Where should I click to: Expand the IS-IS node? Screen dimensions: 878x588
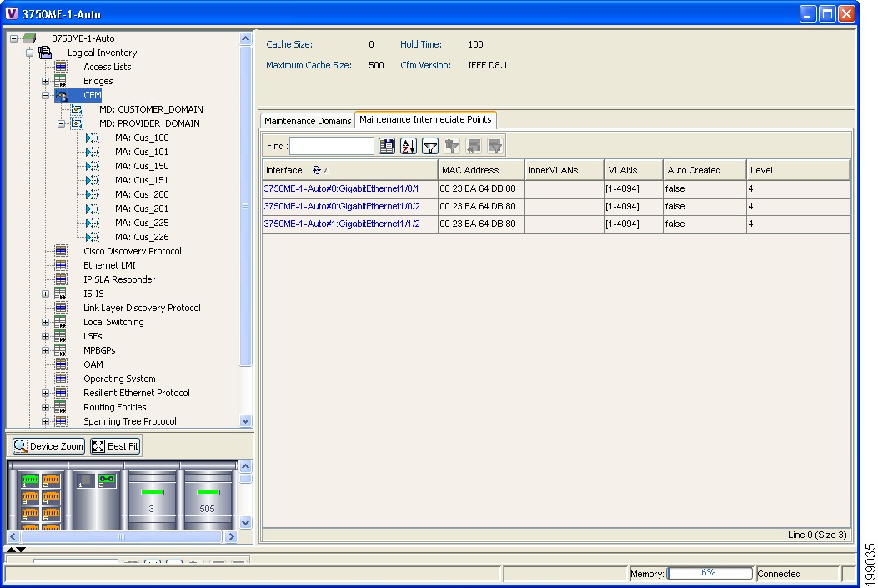(x=45, y=294)
